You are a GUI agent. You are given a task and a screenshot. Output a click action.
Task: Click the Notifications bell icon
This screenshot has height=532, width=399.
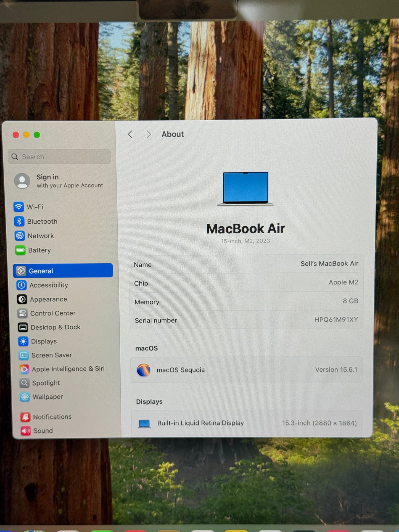[x=25, y=417]
